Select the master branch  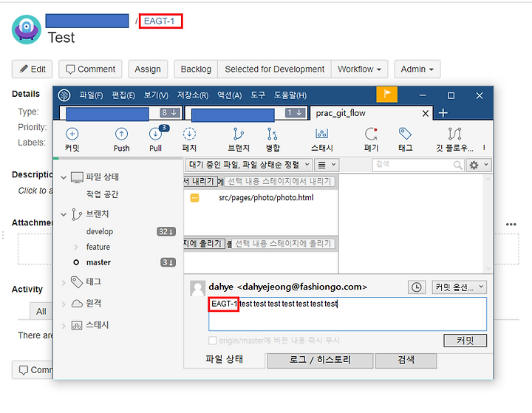98,263
